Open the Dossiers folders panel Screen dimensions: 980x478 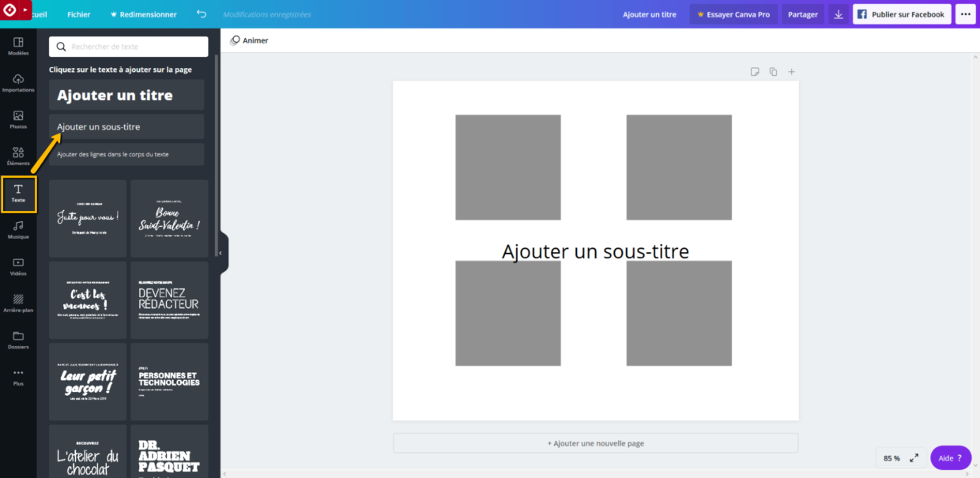point(18,340)
